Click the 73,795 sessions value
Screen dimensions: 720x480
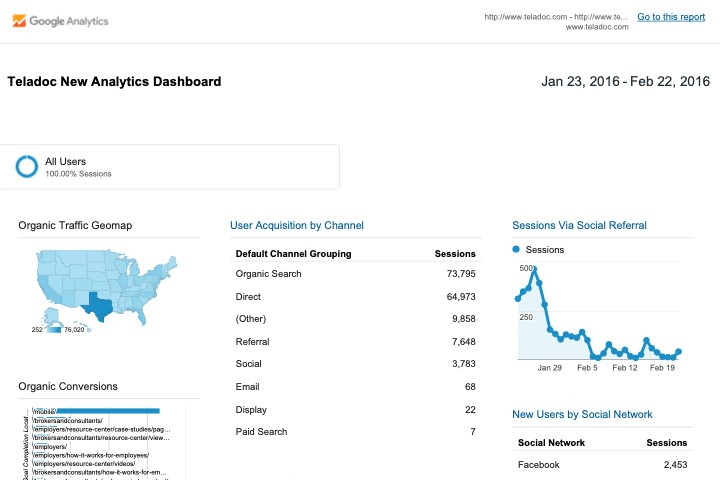(x=461, y=274)
